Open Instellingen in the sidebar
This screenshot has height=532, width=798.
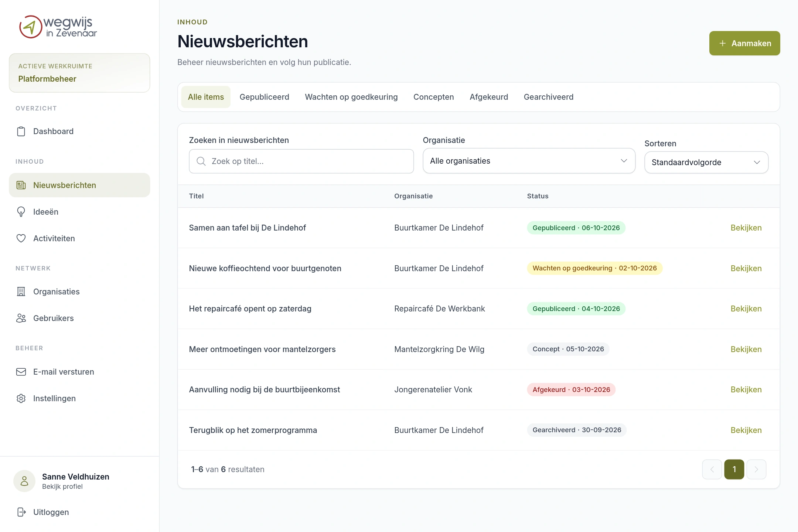coord(79,398)
